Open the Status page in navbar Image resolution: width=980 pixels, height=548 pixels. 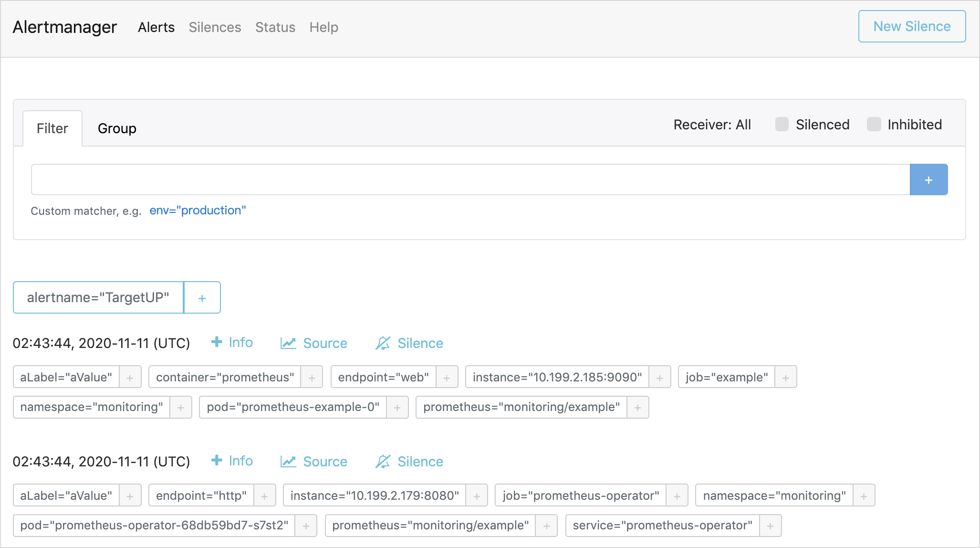pyautogui.click(x=275, y=27)
